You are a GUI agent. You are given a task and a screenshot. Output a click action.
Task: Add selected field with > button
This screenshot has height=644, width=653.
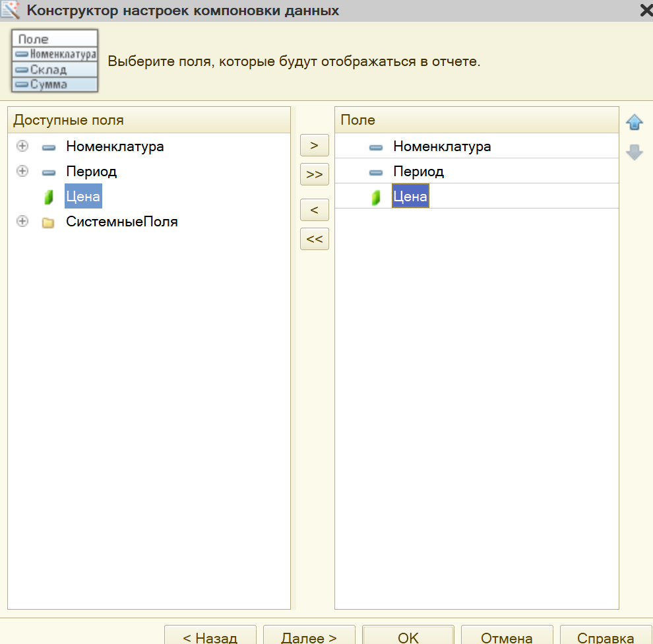(x=315, y=145)
